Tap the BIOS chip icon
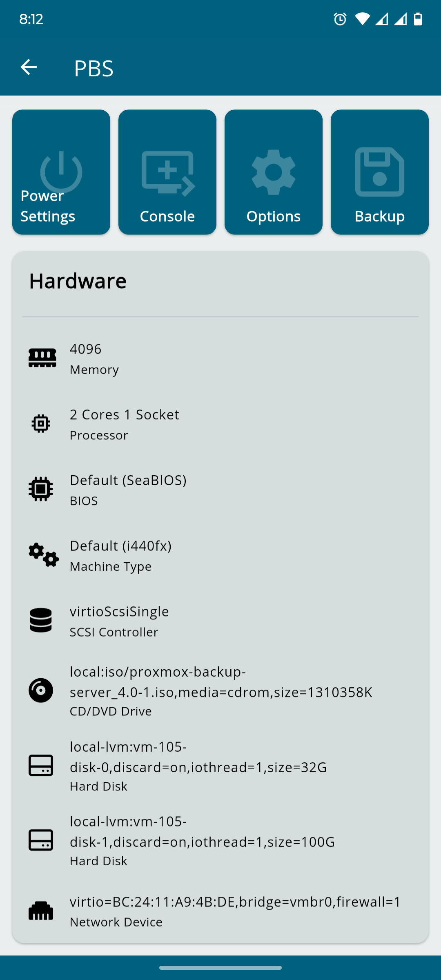This screenshot has width=441, height=980. point(41,489)
